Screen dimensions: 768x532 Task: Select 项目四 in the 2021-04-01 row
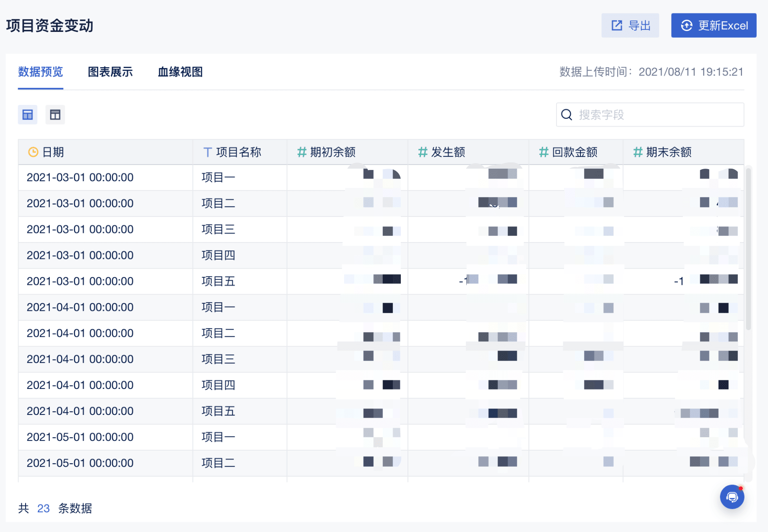(x=218, y=386)
